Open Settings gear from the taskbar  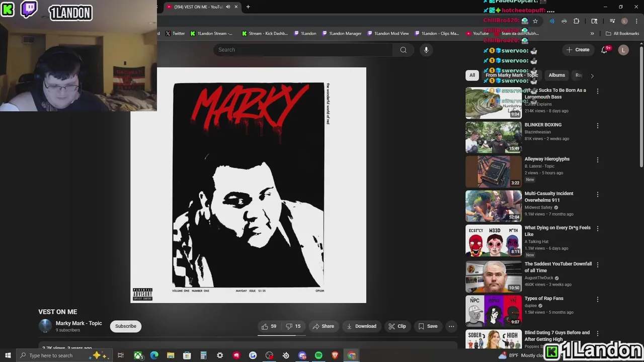point(220,355)
